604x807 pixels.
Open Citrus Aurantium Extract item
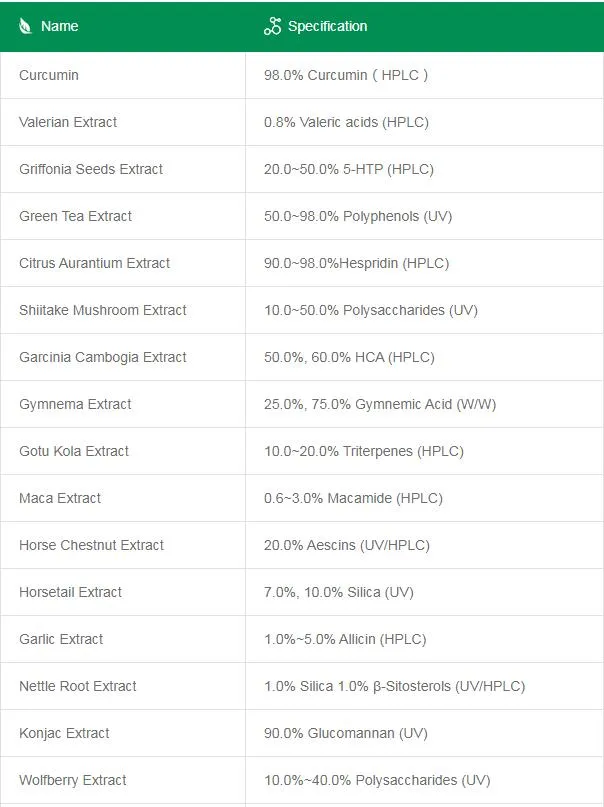(x=94, y=263)
